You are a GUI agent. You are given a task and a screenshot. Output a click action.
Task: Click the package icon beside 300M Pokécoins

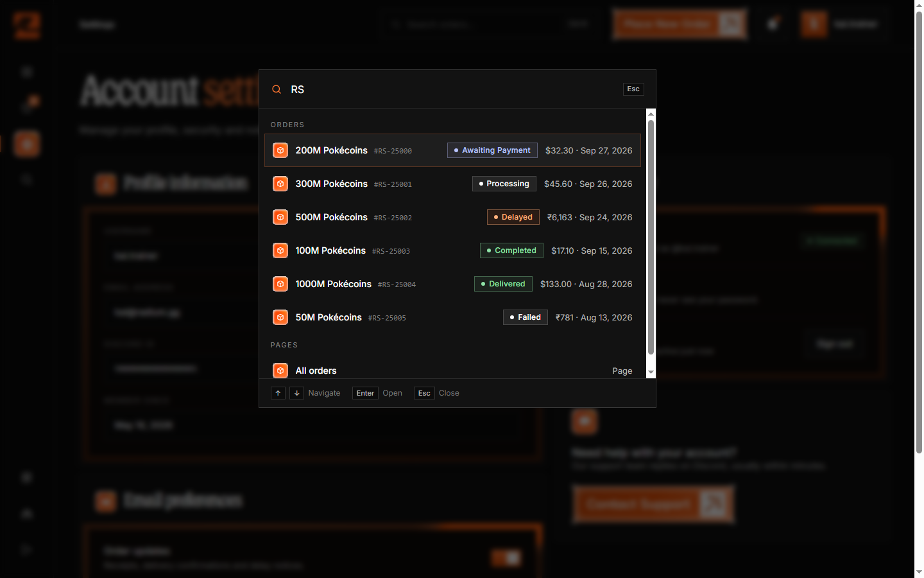pyautogui.click(x=280, y=184)
